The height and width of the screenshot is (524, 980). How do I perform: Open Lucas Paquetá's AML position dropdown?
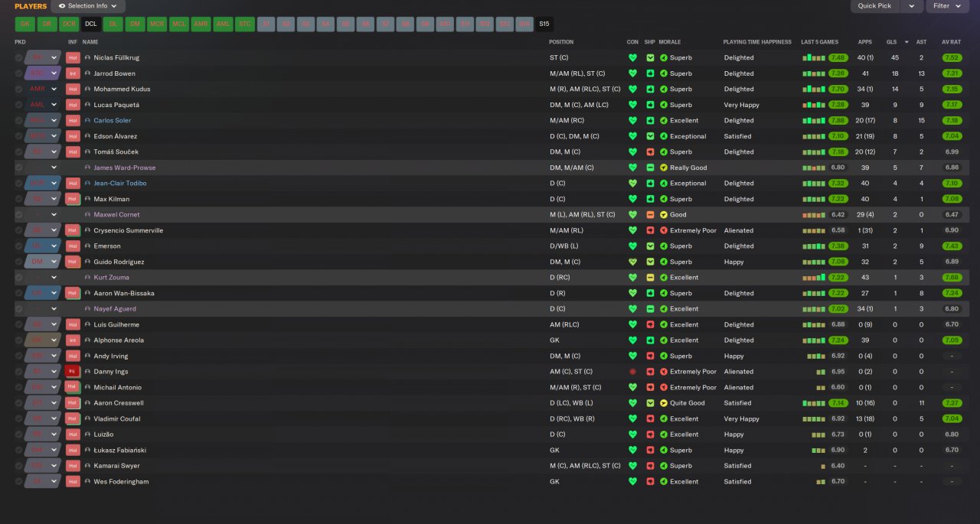[43, 105]
